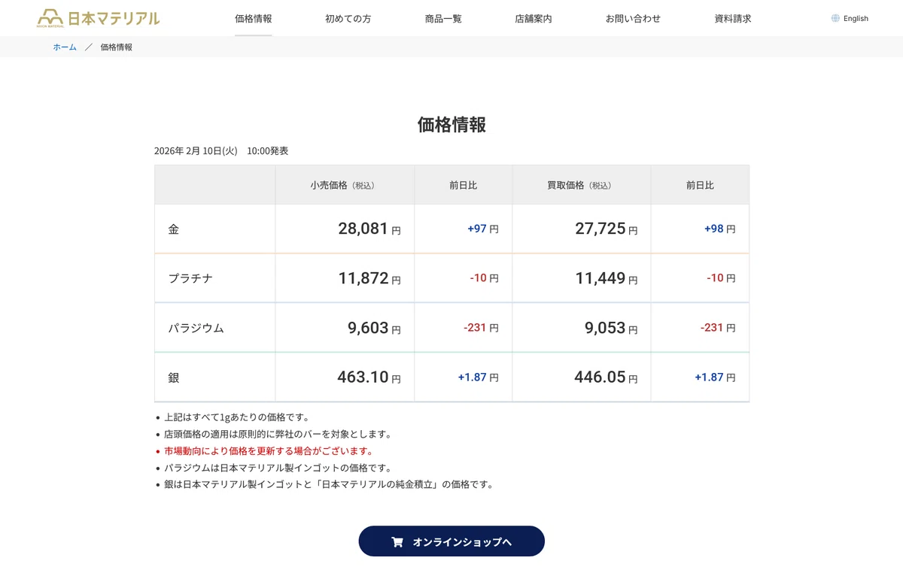903x588 pixels.
Task: Open the 価格情報 menu item
Action: (254, 18)
